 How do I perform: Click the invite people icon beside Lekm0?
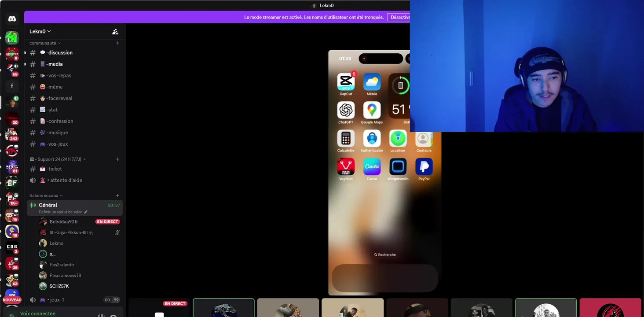pyautogui.click(x=115, y=32)
